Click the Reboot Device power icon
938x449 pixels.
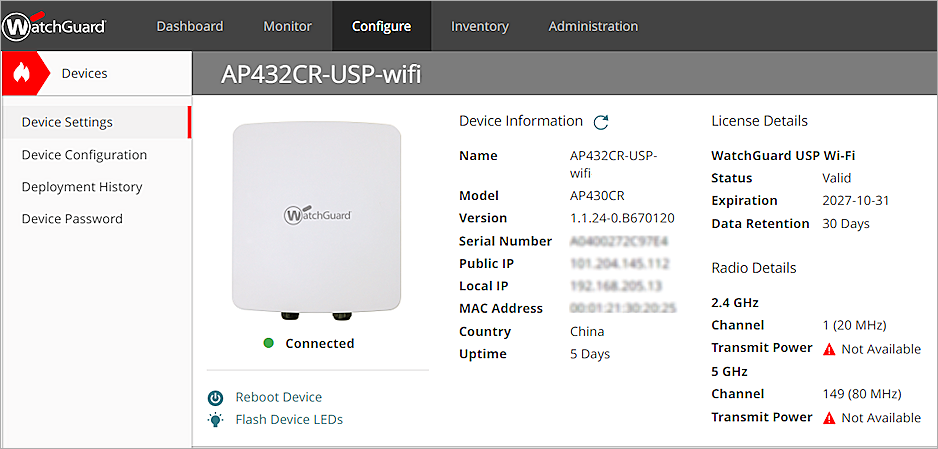coord(215,398)
